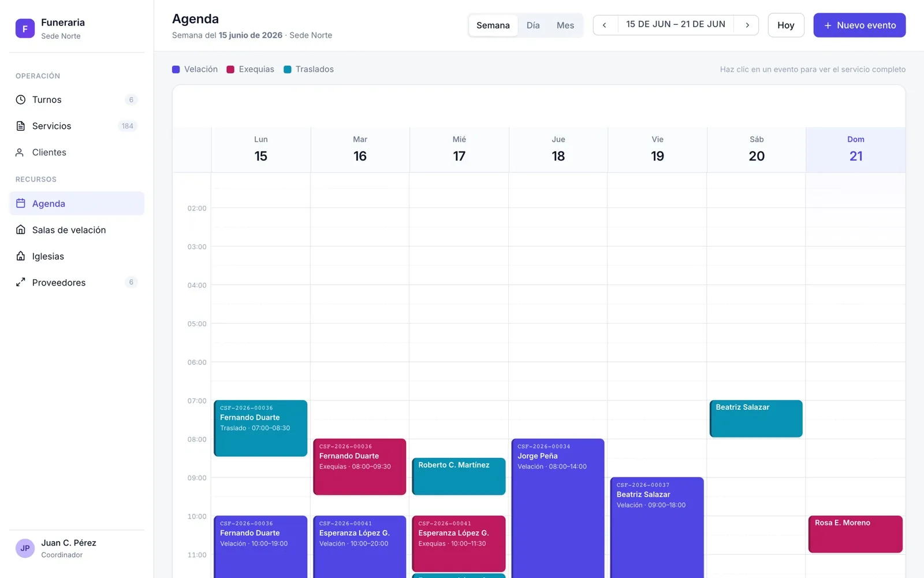Click the Traslados legend label

click(x=315, y=69)
